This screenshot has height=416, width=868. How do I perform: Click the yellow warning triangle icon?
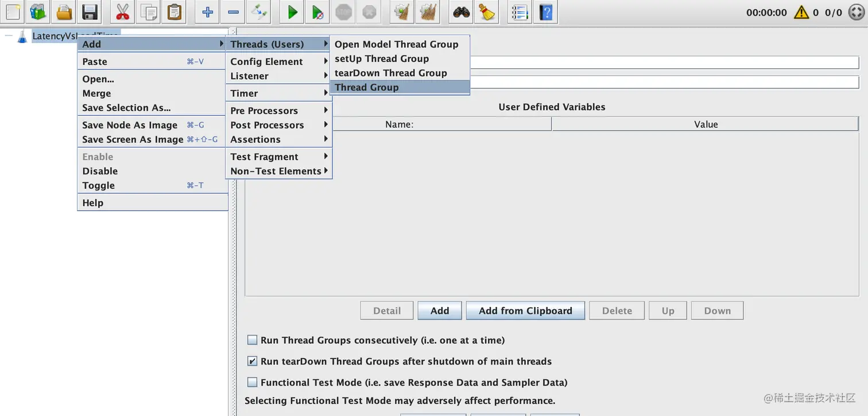click(801, 12)
